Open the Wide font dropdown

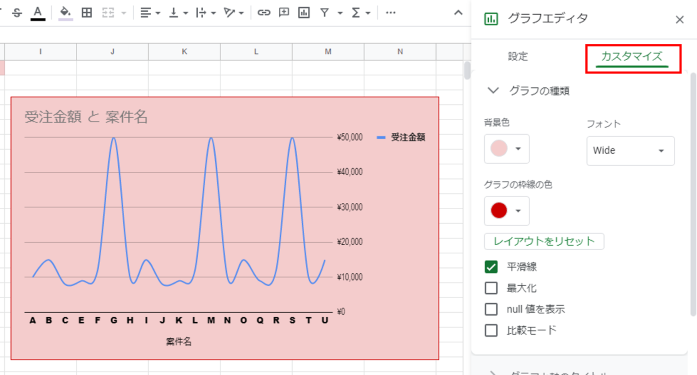630,151
